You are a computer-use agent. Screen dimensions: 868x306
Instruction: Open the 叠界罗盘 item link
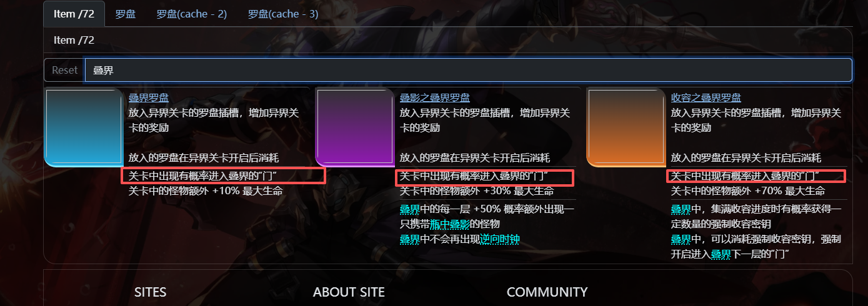point(149,97)
